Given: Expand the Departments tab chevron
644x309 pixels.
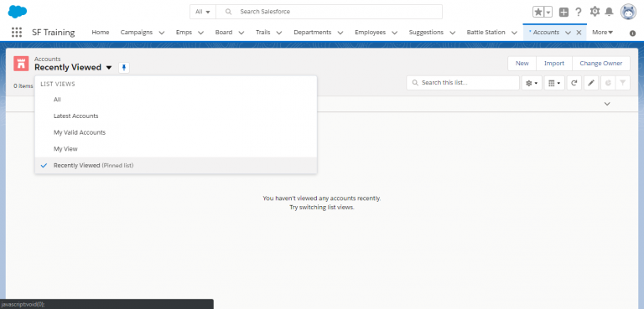Looking at the screenshot, I should (340, 33).
